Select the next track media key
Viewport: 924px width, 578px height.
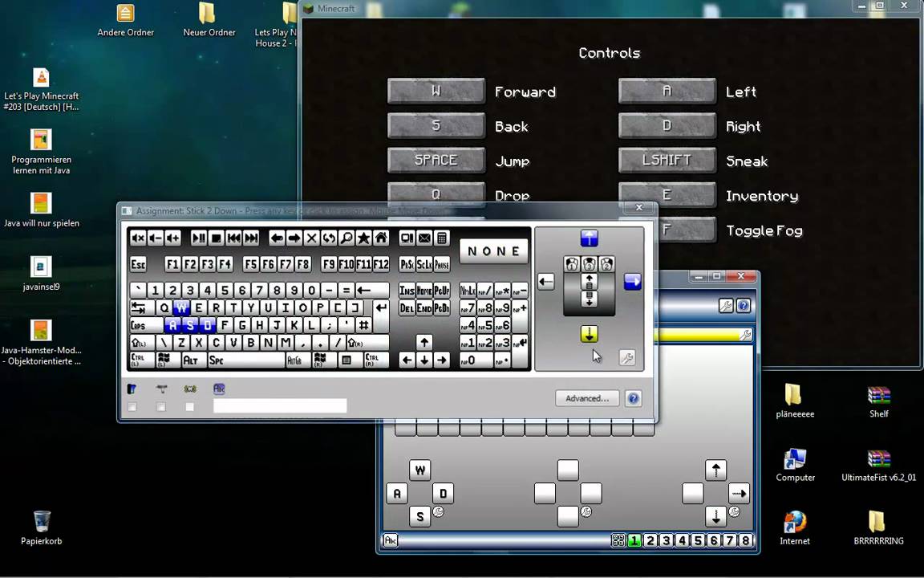[x=251, y=238]
